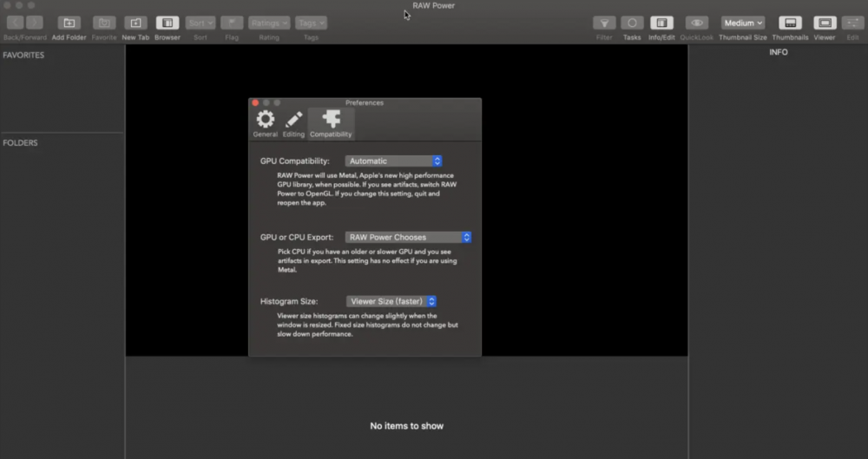Screen dimensions: 868x459
Task: Click the Flag toolbar icon
Action: 232,23
